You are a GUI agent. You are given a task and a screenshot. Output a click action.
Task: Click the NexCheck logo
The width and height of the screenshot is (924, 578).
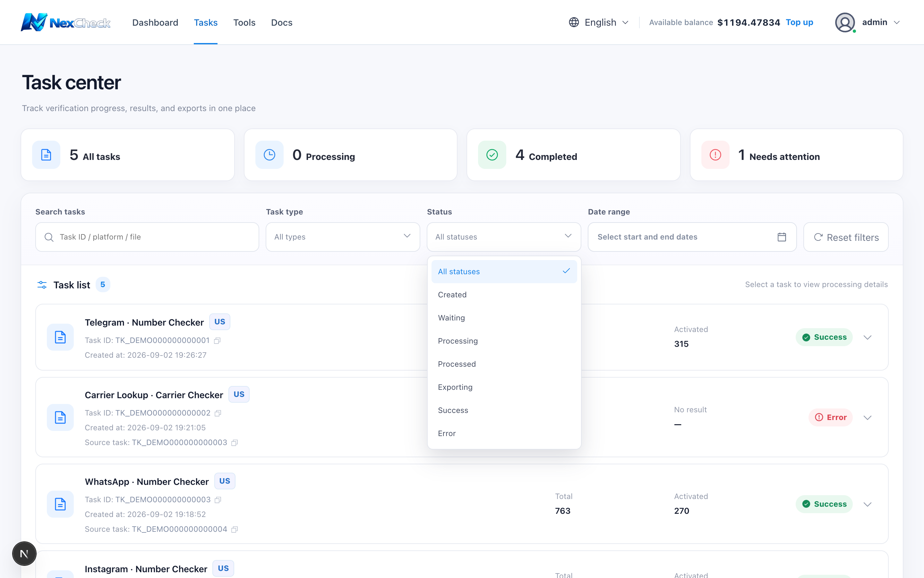click(66, 22)
